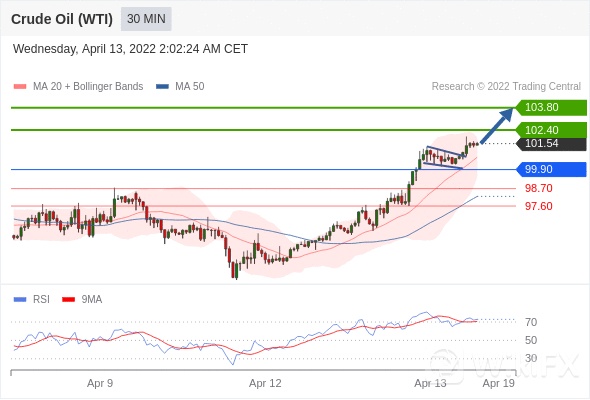Viewport: 590px width, 400px height.
Task: Toggle MA 20 + Bollinger Bands legend label
Action: pos(88,87)
